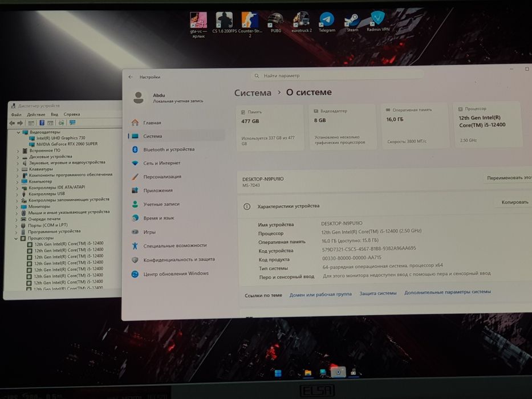Select Компьютер tree row

[40, 181]
